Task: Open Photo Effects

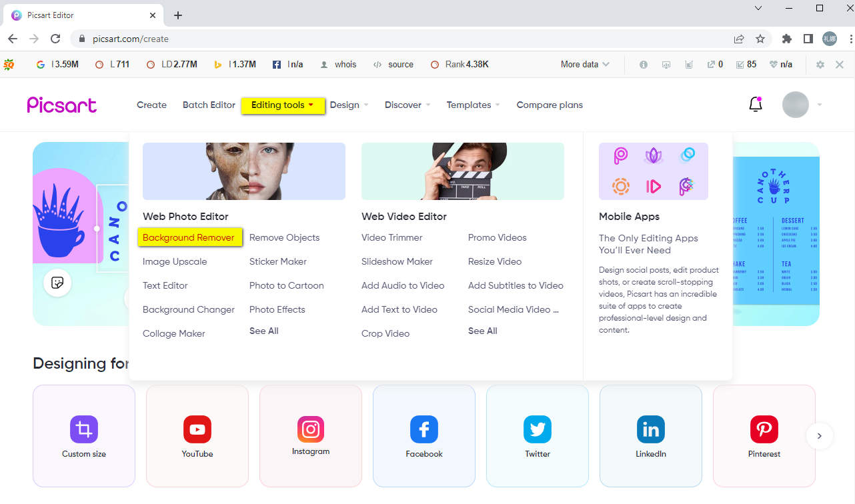Action: point(277,309)
